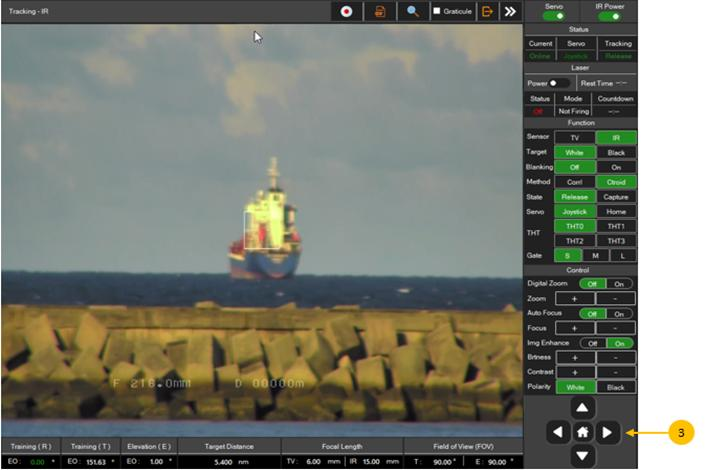
Task: Toggle the Servo power switch
Action: (x=553, y=16)
